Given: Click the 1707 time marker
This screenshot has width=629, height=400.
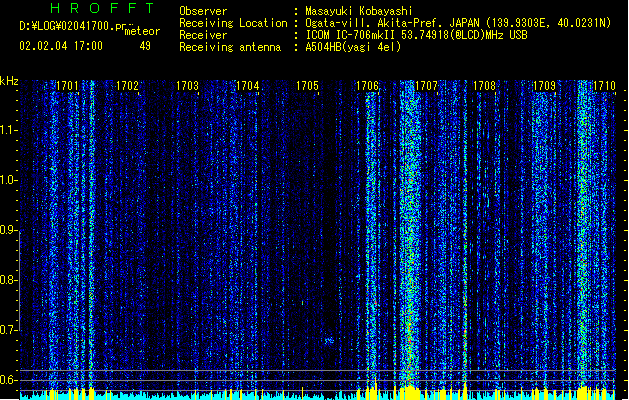Looking at the screenshot, I should pos(426,85).
